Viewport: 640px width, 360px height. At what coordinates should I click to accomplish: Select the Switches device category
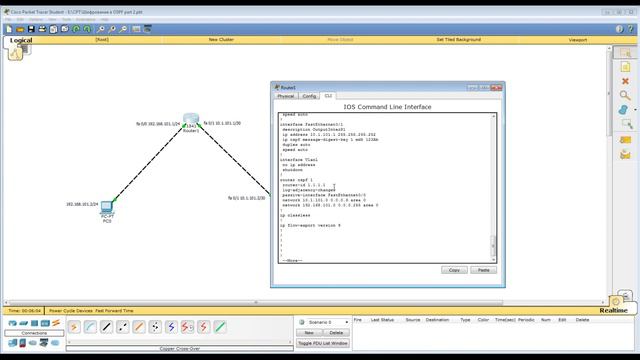[x=23, y=323]
